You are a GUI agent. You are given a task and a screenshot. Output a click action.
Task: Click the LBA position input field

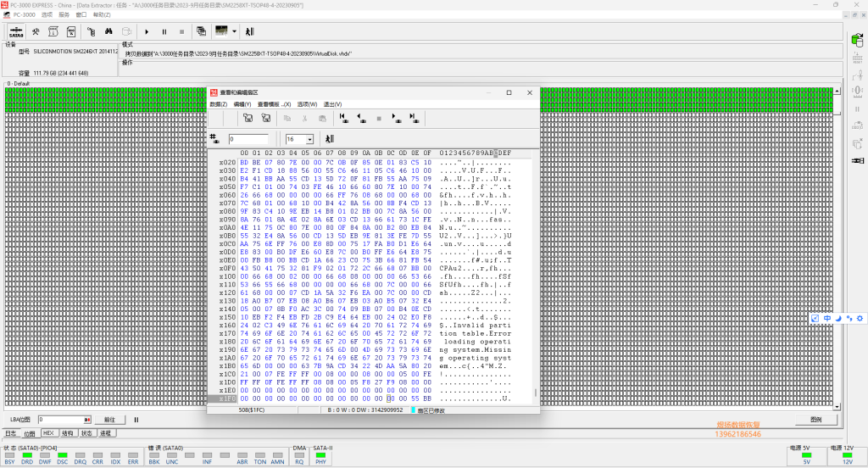coord(64,420)
